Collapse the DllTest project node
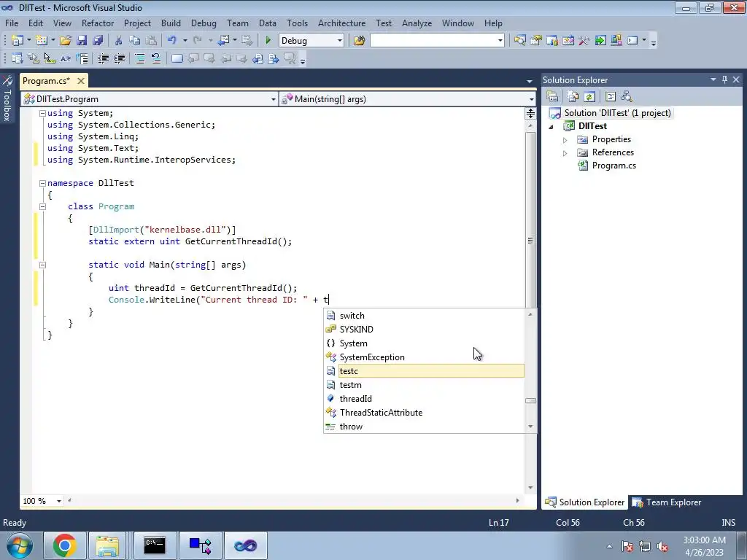 (551, 127)
